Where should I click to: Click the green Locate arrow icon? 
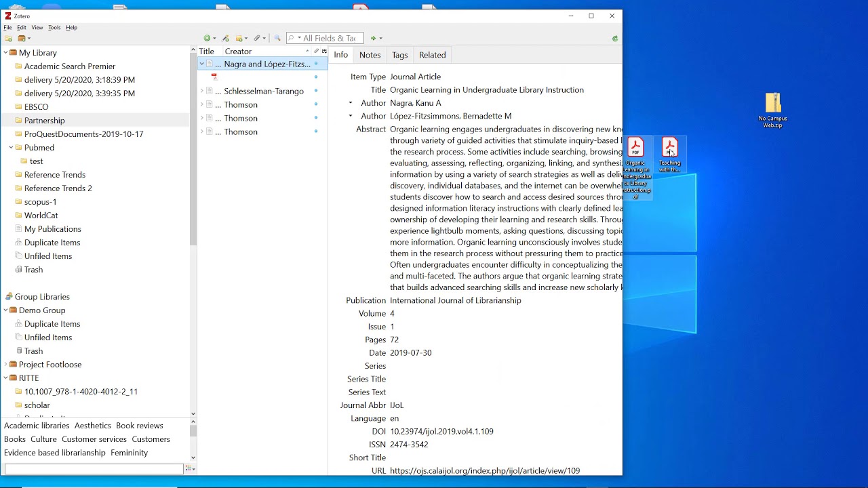(x=376, y=39)
